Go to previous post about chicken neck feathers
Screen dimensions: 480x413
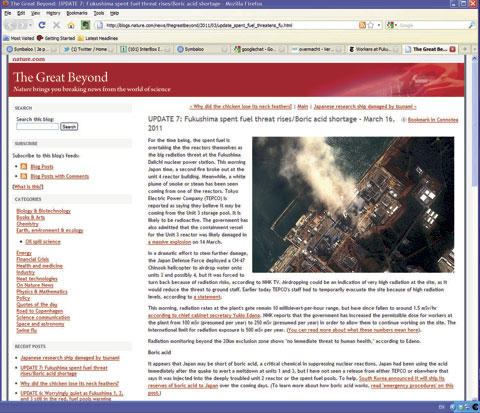tap(241, 107)
